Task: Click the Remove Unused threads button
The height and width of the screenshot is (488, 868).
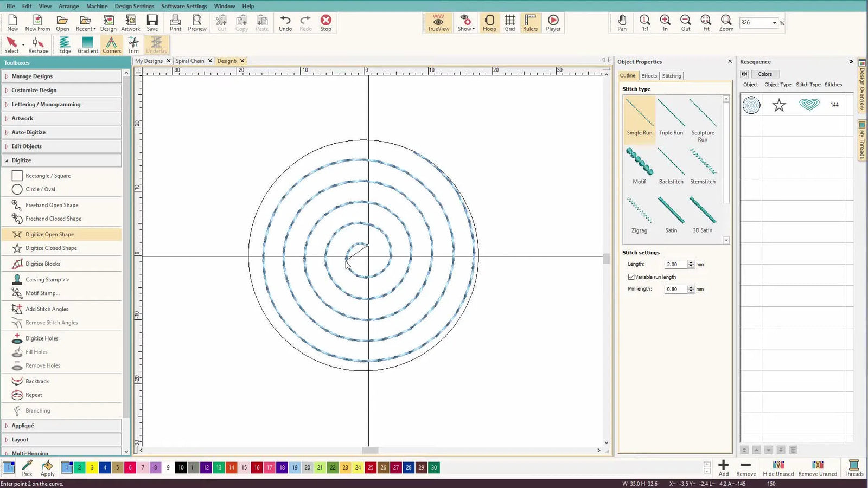Action: 818,468
